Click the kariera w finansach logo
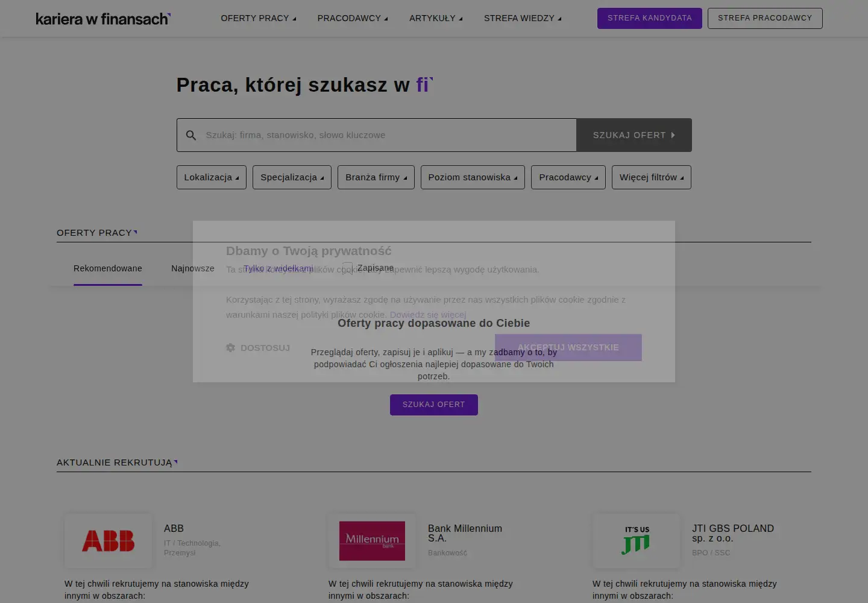 (103, 19)
